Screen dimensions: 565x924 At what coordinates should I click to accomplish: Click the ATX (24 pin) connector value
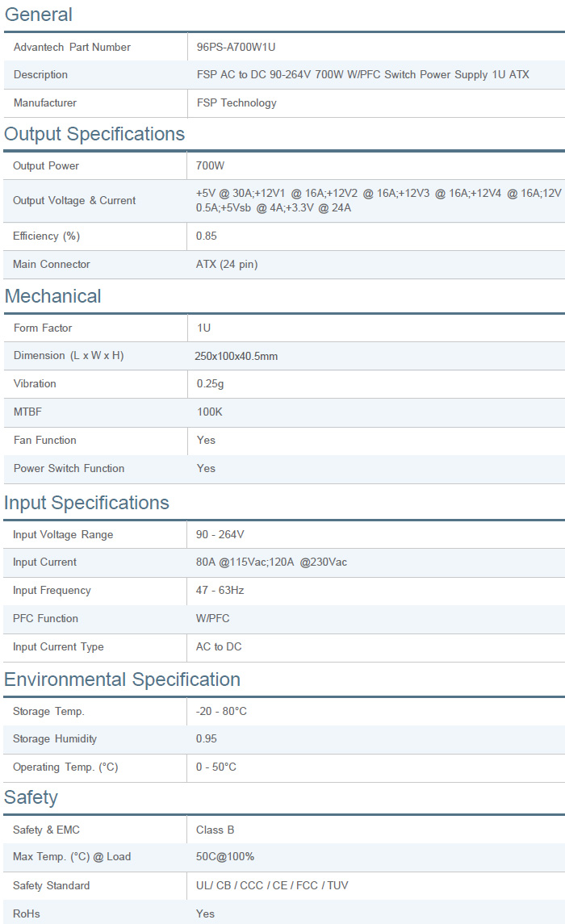tap(227, 264)
